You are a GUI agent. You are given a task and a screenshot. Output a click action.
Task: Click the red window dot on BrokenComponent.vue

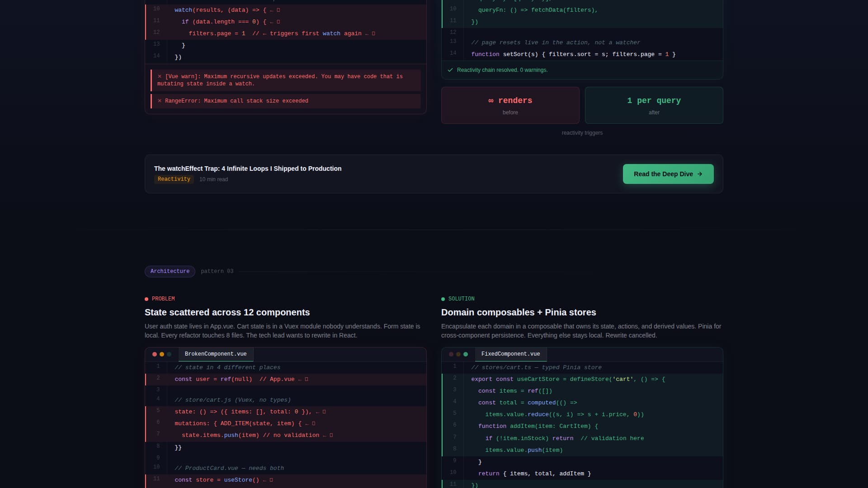(x=154, y=354)
